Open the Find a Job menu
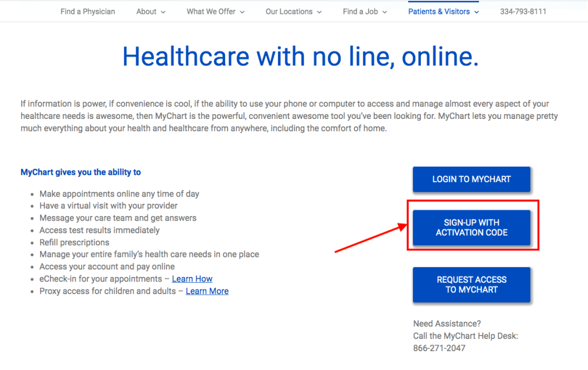This screenshot has width=588, height=370. [365, 11]
